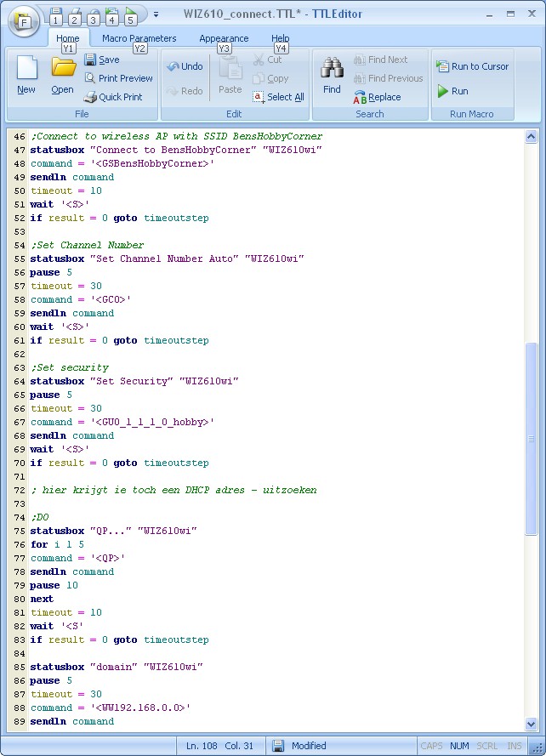Click the Paste clipboard icon

coord(230,75)
